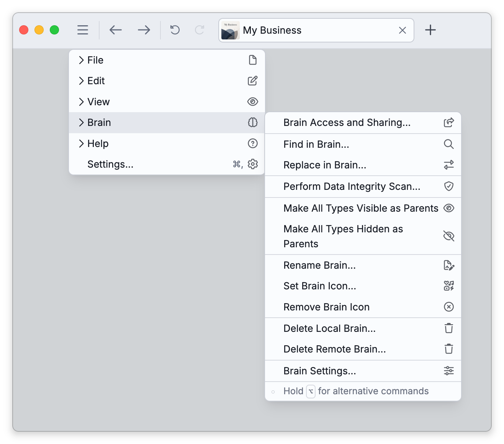
Task: Close the My Business tab
Action: pyautogui.click(x=403, y=30)
